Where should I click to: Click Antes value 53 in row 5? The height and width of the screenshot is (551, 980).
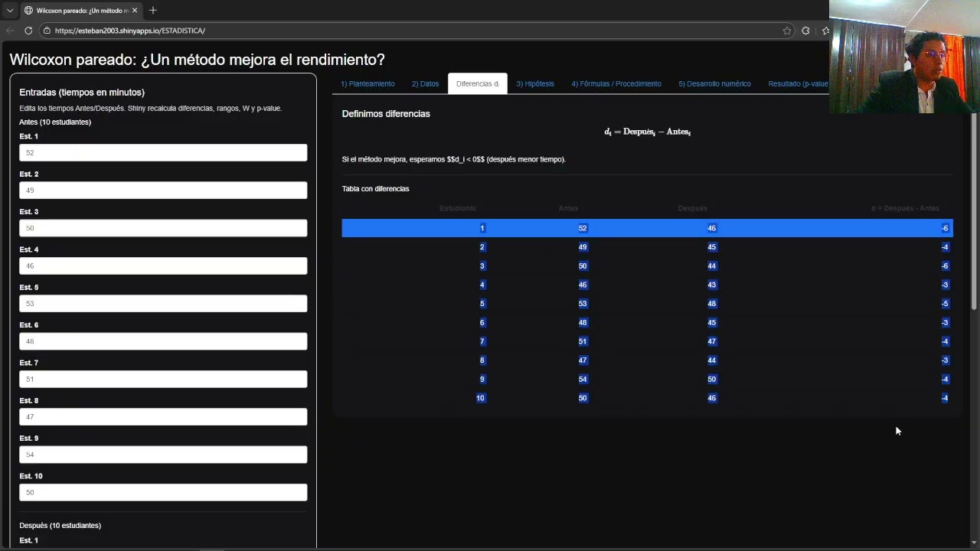(583, 304)
